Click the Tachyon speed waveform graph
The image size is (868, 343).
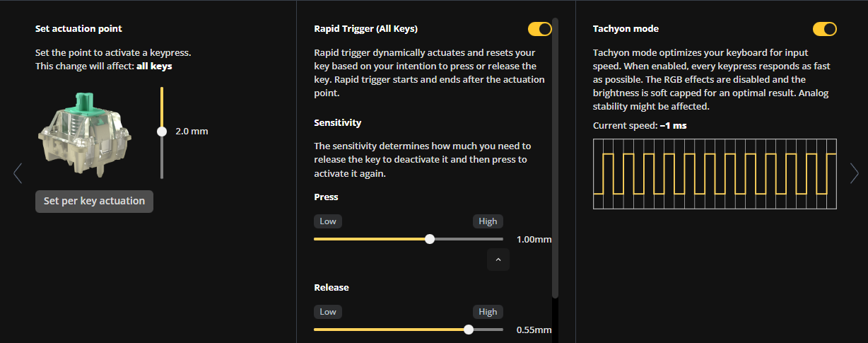pos(715,173)
